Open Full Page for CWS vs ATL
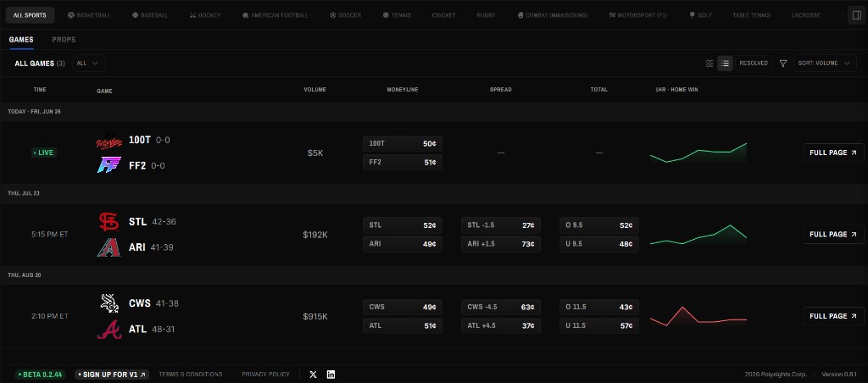Viewport: 868px width, 383px height. [834, 316]
